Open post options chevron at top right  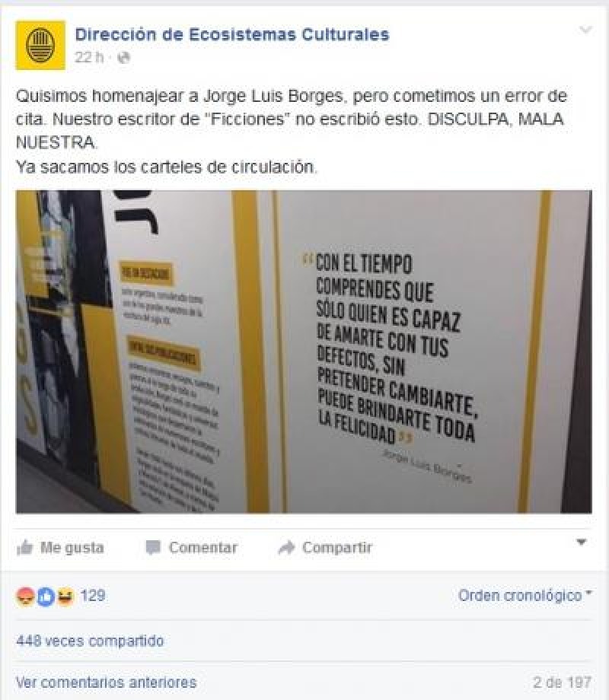pos(585,30)
